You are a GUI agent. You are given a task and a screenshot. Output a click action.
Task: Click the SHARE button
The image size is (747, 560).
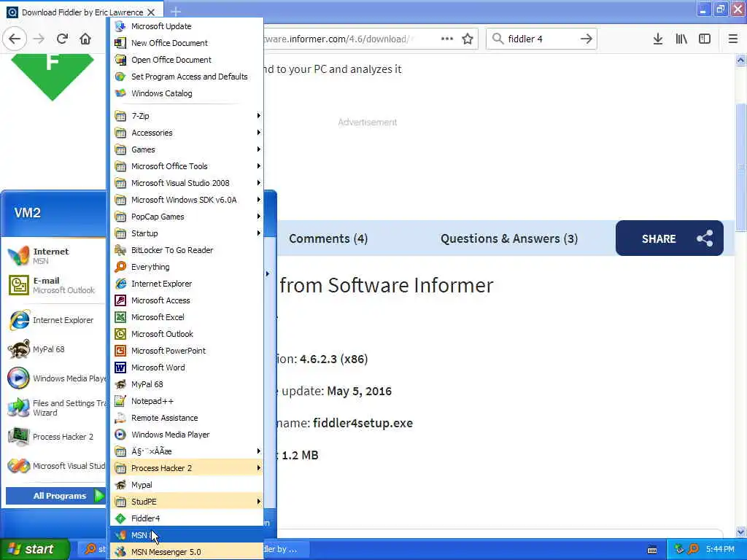(x=670, y=238)
